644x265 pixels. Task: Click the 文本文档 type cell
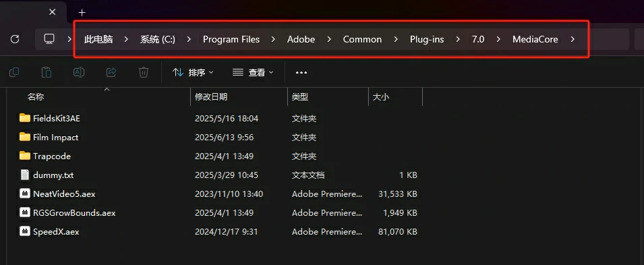[308, 175]
